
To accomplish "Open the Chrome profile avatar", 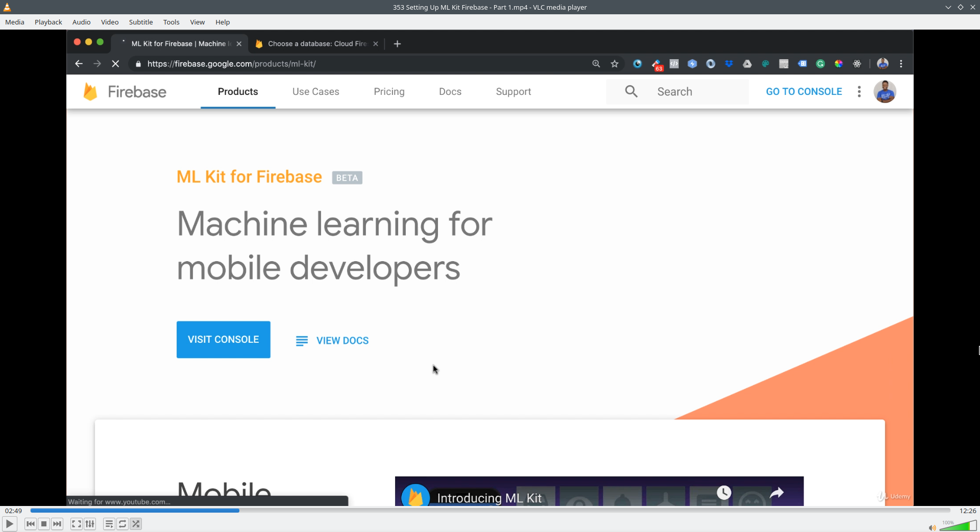I will 883,64.
